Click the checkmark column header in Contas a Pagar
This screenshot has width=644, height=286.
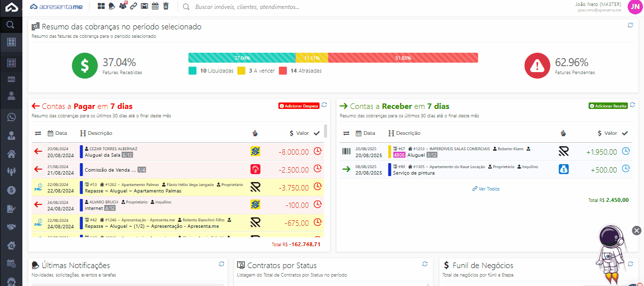tap(317, 133)
